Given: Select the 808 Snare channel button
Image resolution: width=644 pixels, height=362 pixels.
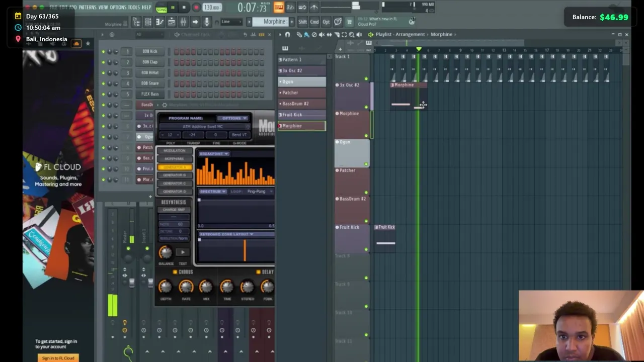Looking at the screenshot, I should click(150, 83).
